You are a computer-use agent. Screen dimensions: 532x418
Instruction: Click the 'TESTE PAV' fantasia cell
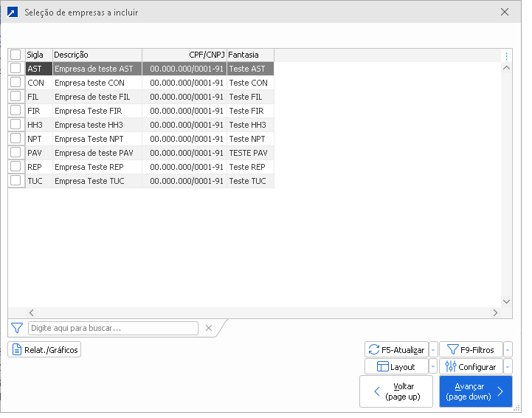250,153
